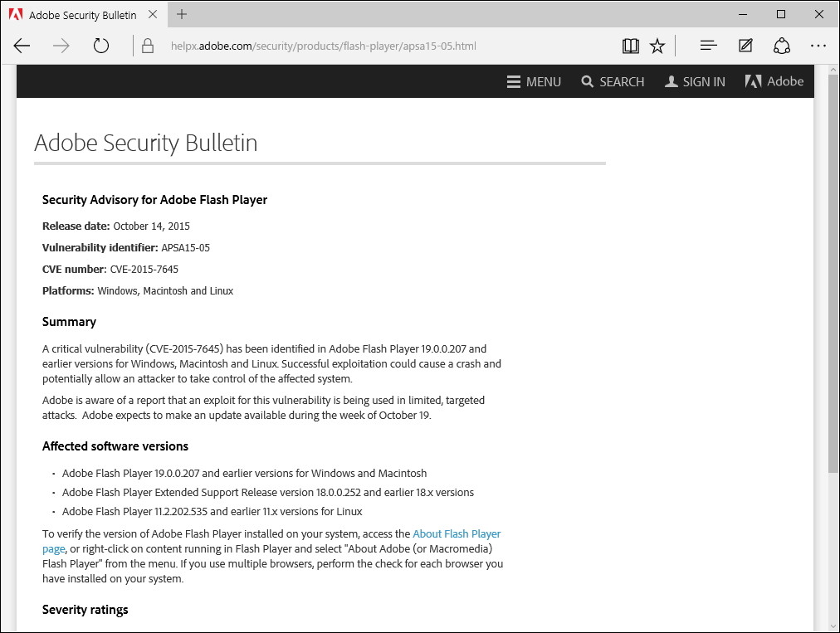Click the Adobe logo link in header
The image size is (840, 633).
click(774, 81)
